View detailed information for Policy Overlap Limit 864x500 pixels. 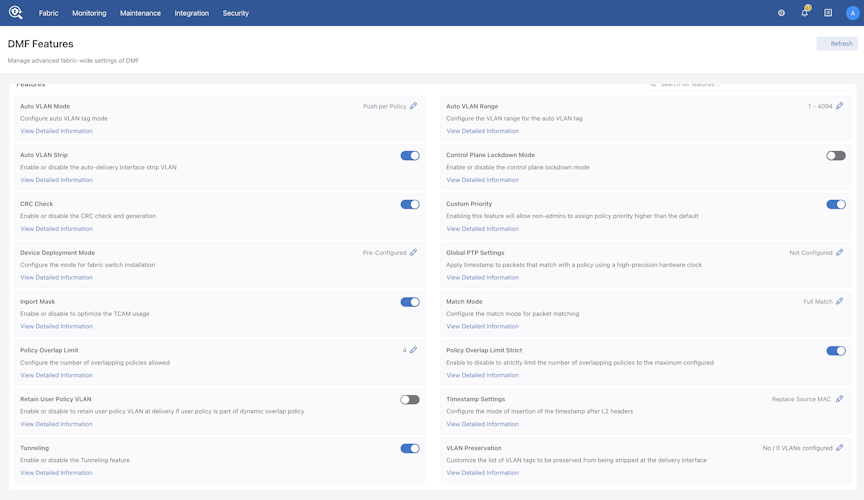[56, 375]
